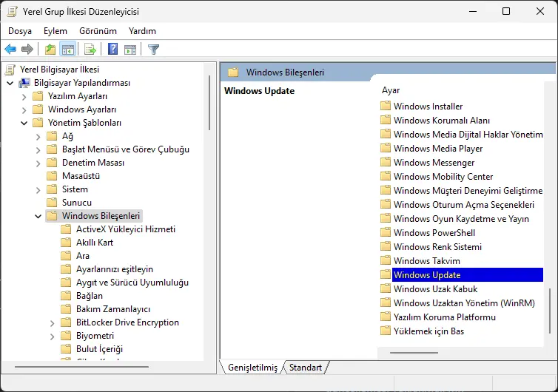Click the Bilgisayar Yapılandırması computer icon
This screenshot has width=558, height=392.
click(24, 83)
